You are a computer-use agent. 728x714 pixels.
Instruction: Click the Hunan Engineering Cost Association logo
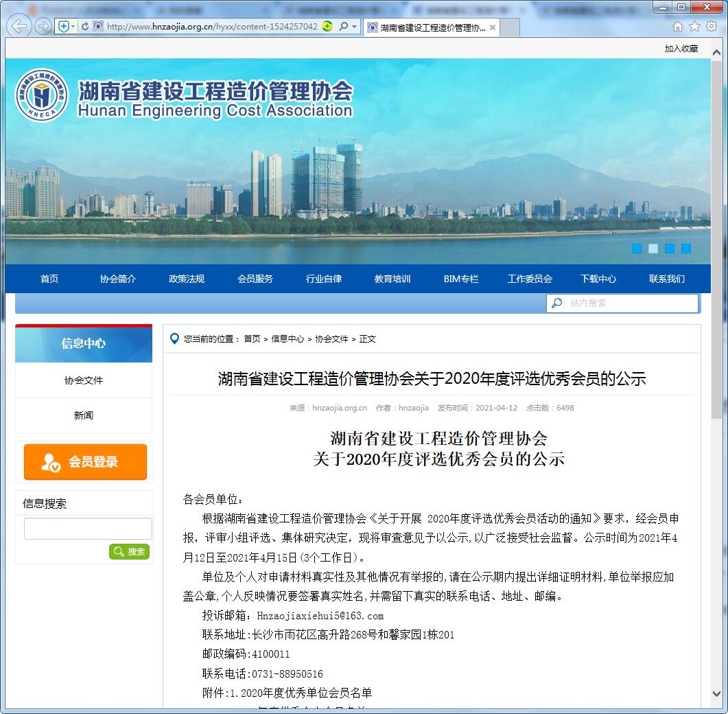point(43,95)
